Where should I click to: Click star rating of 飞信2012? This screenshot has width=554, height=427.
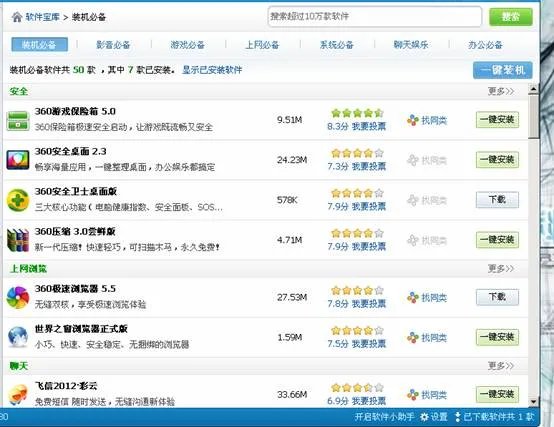tap(357, 387)
